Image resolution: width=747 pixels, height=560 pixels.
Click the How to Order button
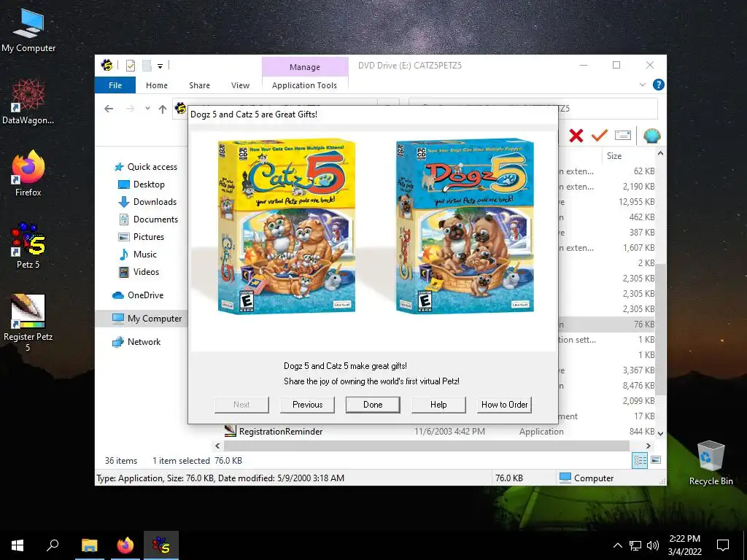pos(505,405)
